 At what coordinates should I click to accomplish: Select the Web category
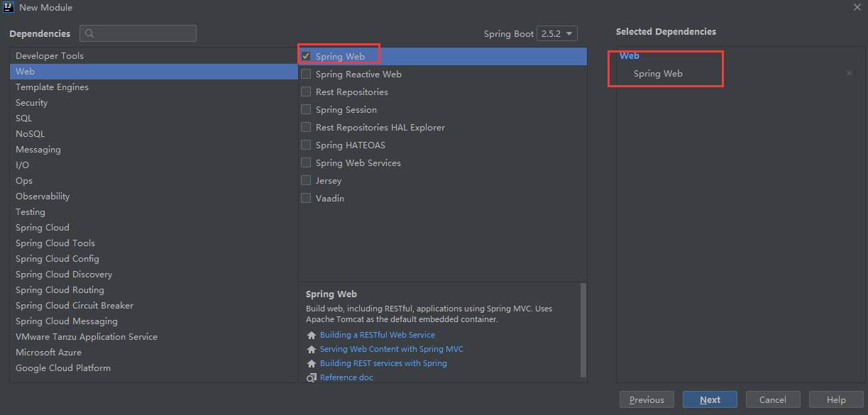click(153, 72)
